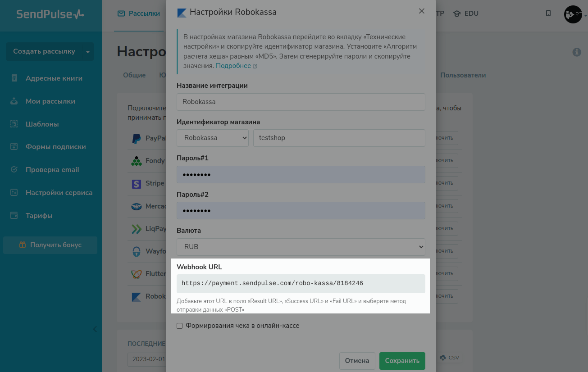Switch to the Пользователи settings tab
The height and width of the screenshot is (372, 588).
tap(463, 75)
